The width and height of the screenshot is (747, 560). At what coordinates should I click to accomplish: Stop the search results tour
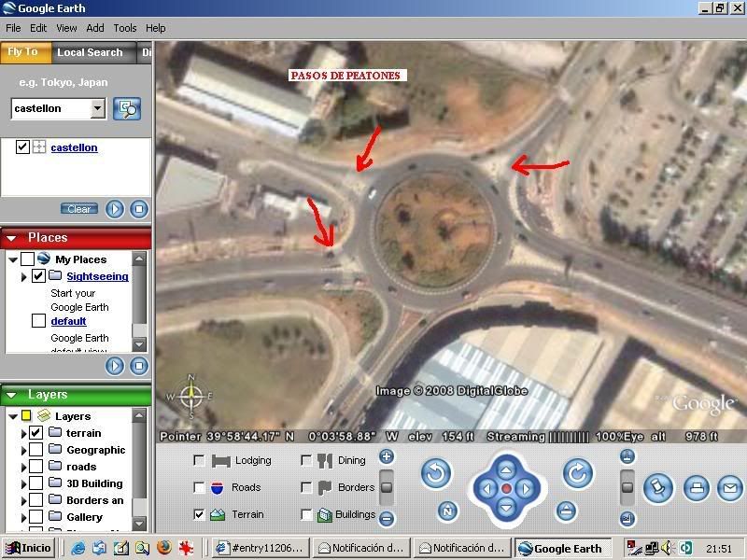(x=139, y=209)
